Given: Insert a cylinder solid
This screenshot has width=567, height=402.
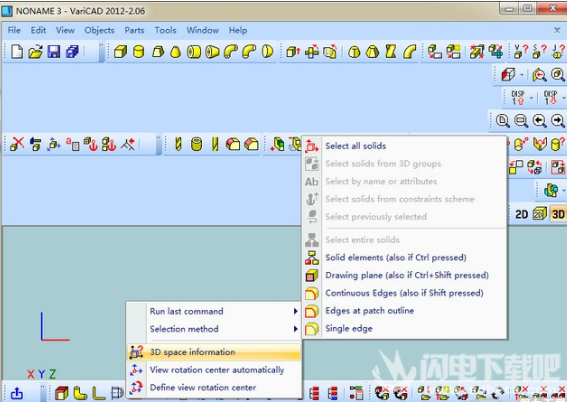Looking at the screenshot, I should (138, 52).
